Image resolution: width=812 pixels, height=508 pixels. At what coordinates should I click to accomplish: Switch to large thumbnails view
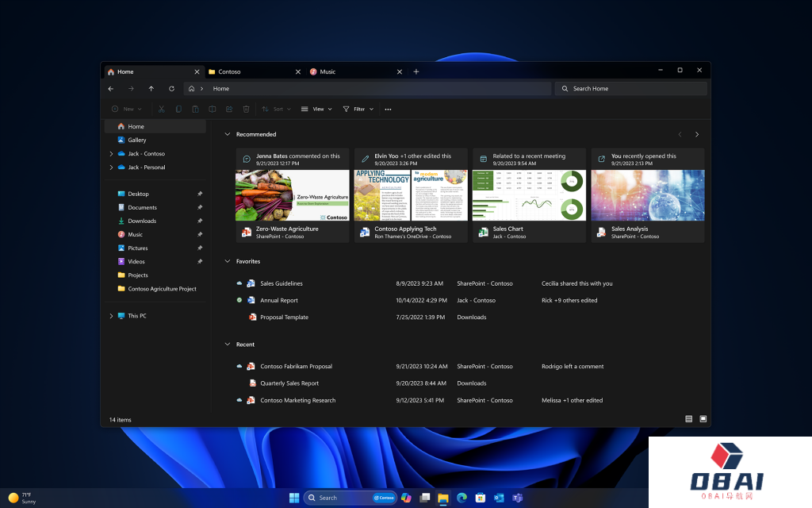(x=703, y=419)
